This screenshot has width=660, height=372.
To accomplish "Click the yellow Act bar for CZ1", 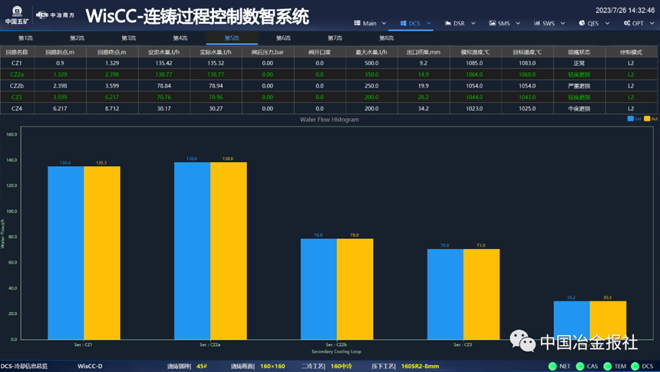I will click(x=102, y=253).
